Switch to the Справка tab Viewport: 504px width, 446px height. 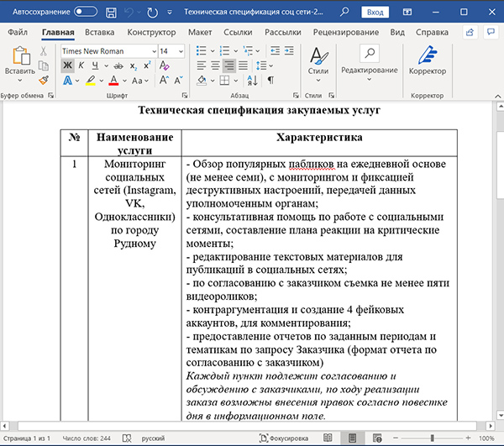point(432,32)
